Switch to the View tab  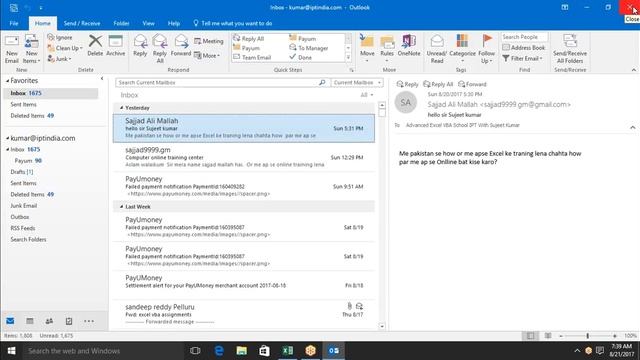pyautogui.click(x=149, y=23)
